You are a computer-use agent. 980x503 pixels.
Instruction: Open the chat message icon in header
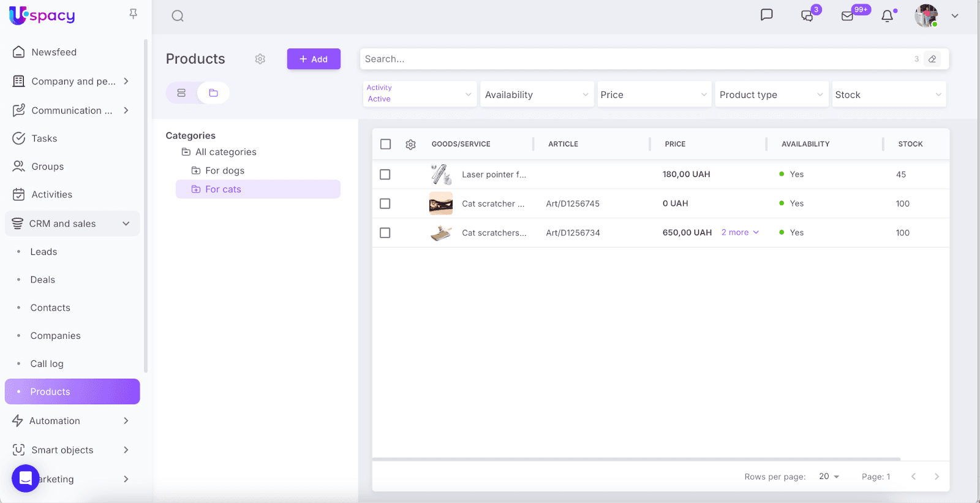766,15
